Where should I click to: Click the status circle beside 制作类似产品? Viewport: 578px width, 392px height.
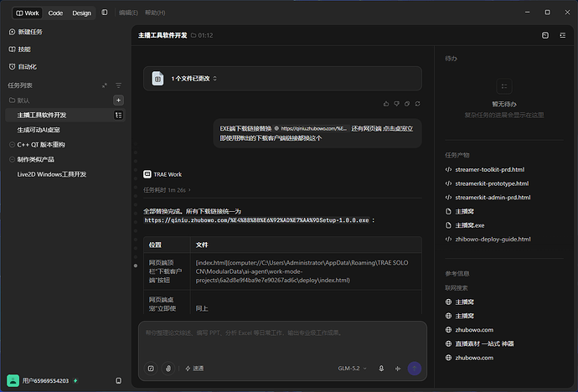12,159
